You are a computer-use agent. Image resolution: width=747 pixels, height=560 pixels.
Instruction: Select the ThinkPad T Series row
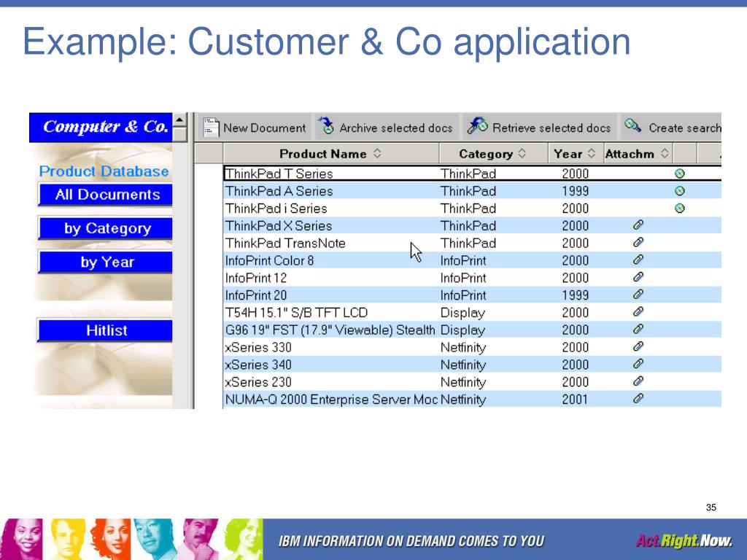tap(472, 174)
